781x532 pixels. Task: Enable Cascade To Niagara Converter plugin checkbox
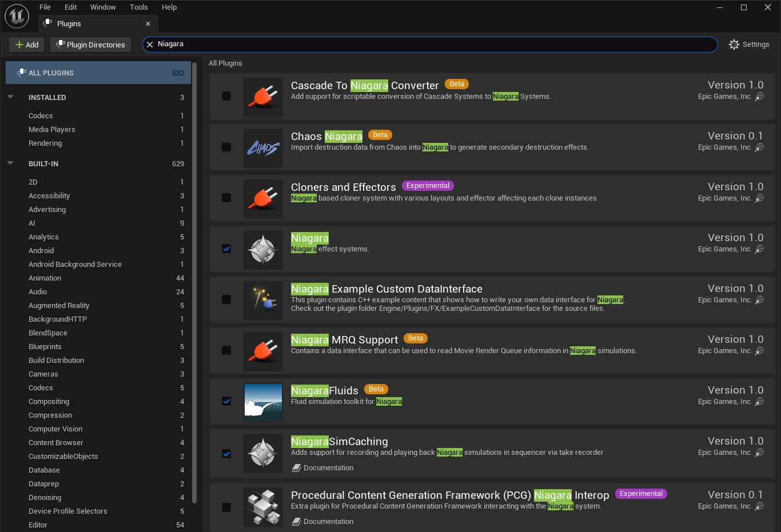click(226, 96)
